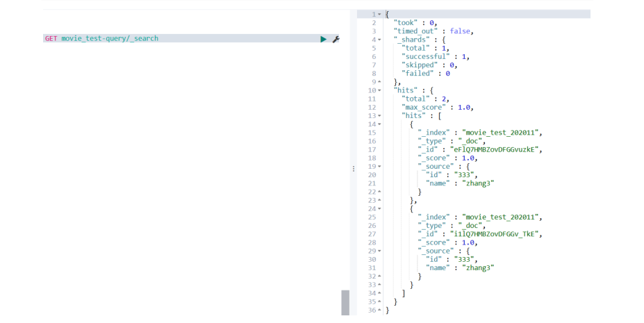This screenshot has height=323, width=644.
Task: Collapse the "hits" array on line 13
Action: click(x=379, y=116)
